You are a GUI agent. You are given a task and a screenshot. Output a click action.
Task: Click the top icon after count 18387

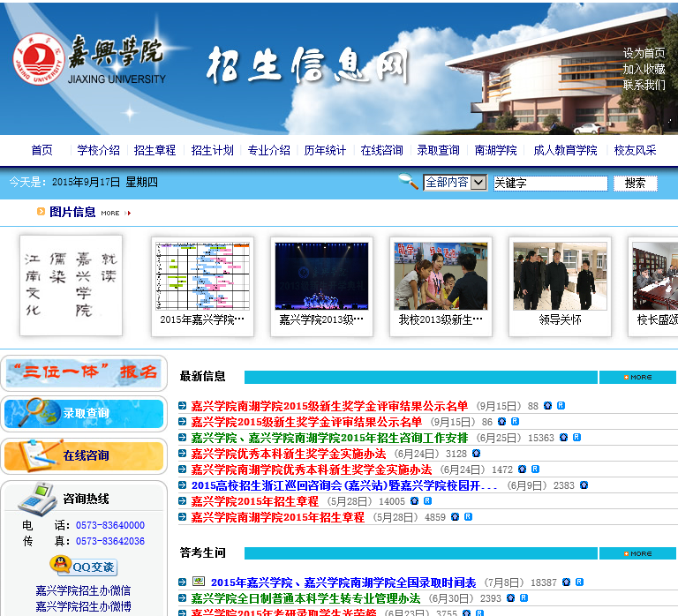click(567, 582)
